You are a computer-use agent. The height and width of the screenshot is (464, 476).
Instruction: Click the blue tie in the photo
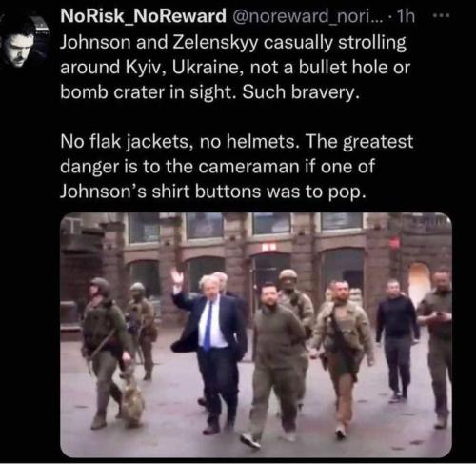tap(208, 326)
